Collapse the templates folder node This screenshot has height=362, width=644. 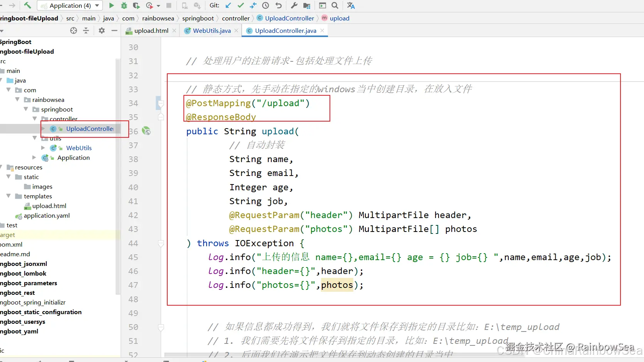click(x=8, y=196)
